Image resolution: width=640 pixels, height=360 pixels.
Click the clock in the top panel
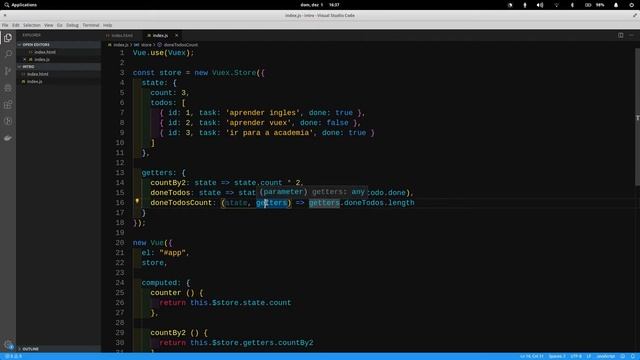[x=320, y=5]
